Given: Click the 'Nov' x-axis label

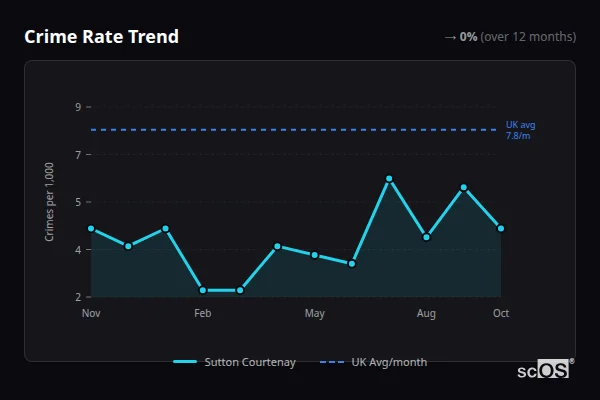Looking at the screenshot, I should [91, 313].
